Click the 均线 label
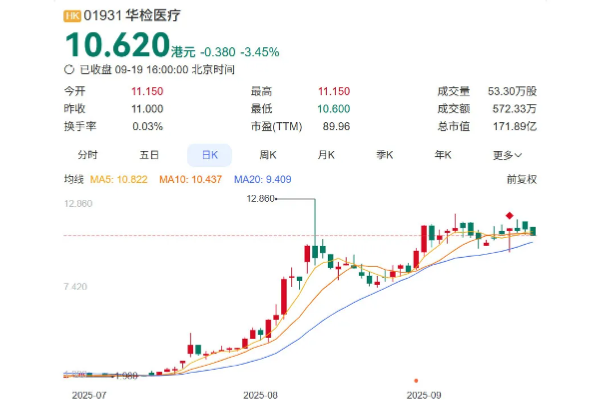 click(x=73, y=179)
